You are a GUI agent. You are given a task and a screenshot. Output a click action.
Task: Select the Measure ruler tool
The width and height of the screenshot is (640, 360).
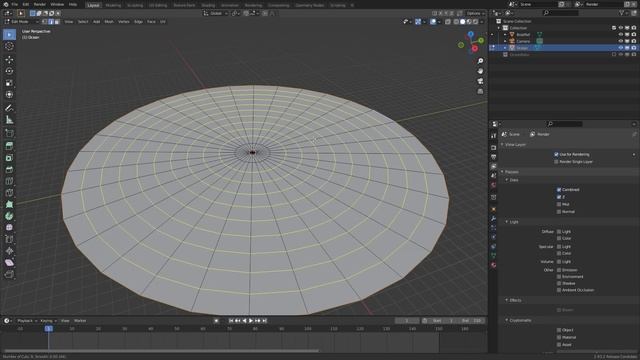click(x=9, y=120)
